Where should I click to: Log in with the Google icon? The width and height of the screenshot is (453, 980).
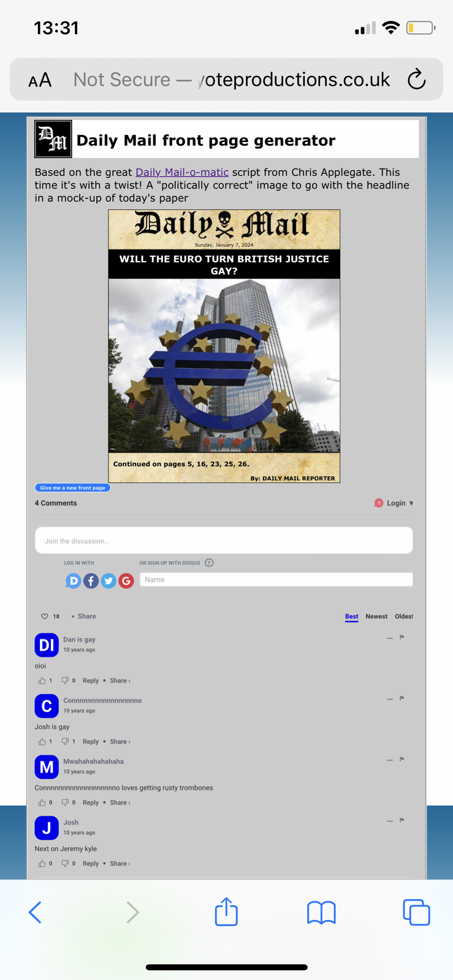point(126,581)
